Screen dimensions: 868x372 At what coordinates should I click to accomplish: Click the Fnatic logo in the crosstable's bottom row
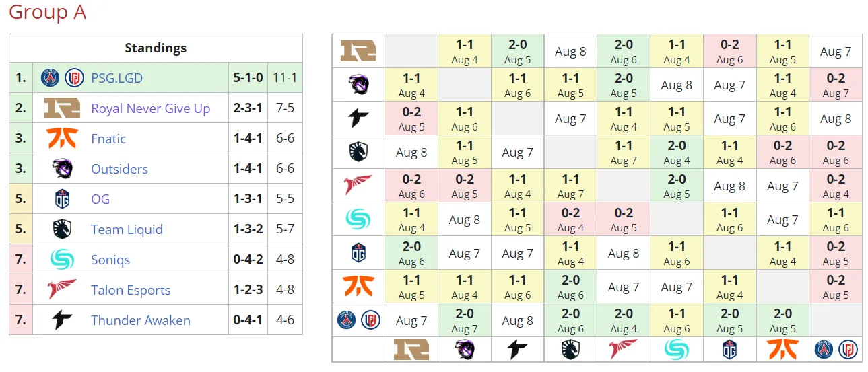click(782, 349)
